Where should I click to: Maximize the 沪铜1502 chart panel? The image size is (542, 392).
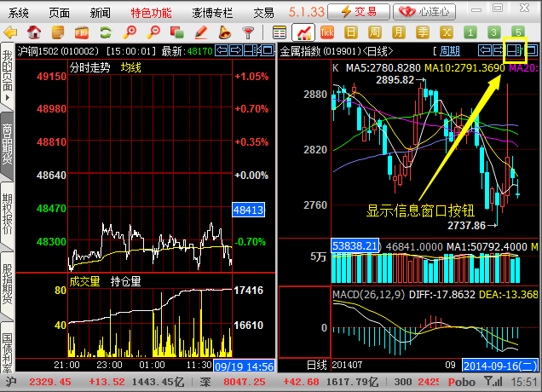coord(265,50)
